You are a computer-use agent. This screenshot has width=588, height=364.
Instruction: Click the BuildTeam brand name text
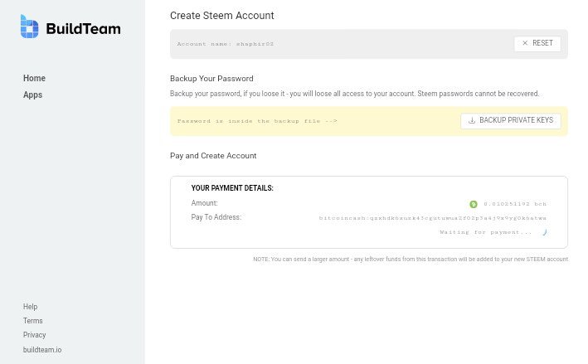(83, 28)
